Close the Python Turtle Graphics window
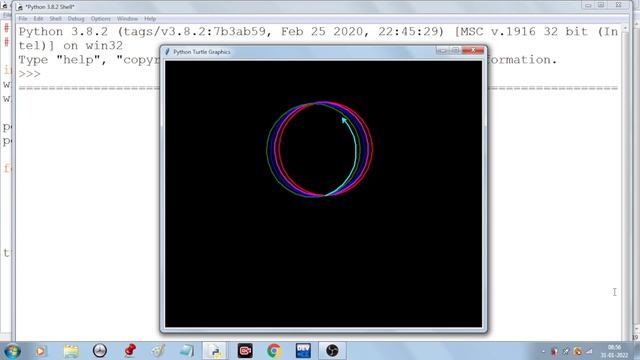Image resolution: width=640 pixels, height=360 pixels. 473,50
